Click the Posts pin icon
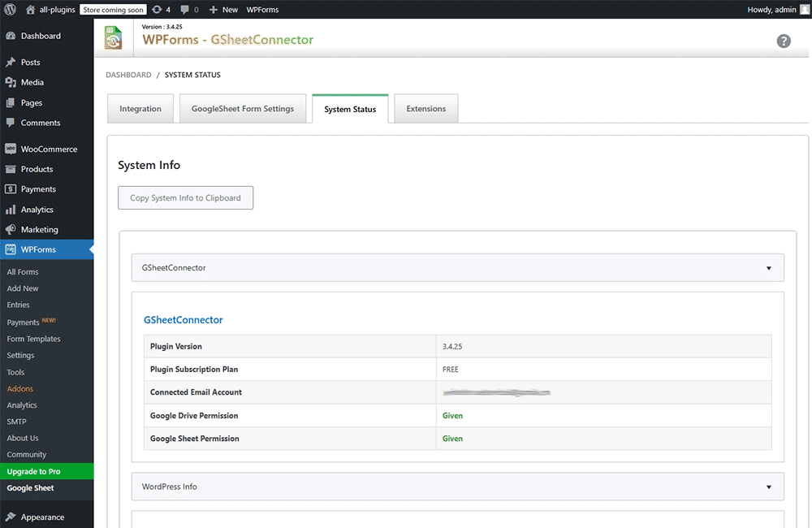The height and width of the screenshot is (528, 812). pyautogui.click(x=11, y=63)
